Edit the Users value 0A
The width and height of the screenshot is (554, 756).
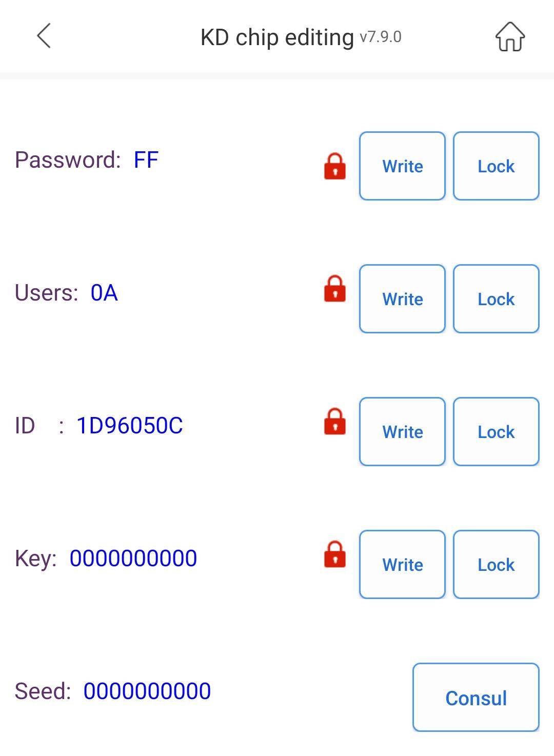pyautogui.click(x=104, y=293)
